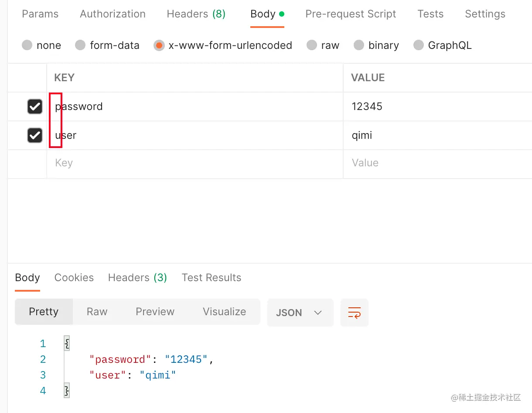This screenshot has height=413, width=532.
Task: Click the "password" key in the response JSON
Action: click(120, 359)
